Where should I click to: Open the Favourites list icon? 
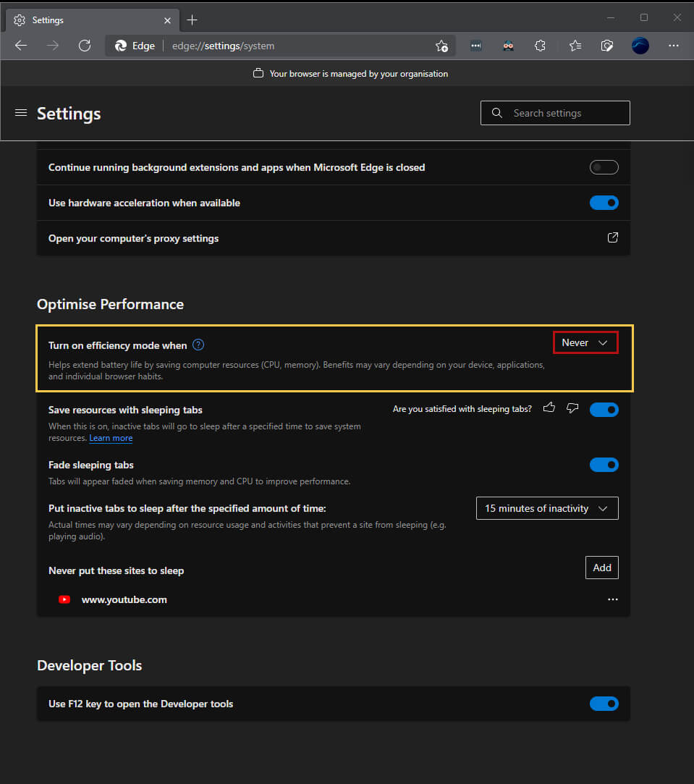coord(575,46)
